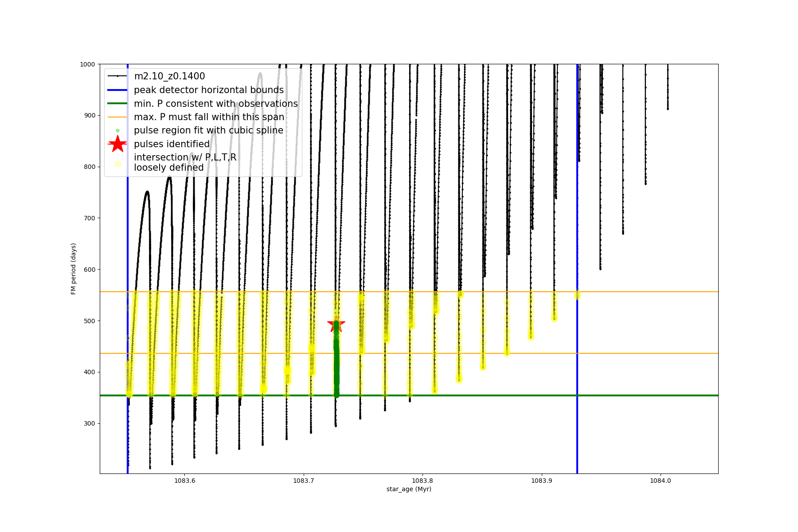Click the 'star_age (Myr)' x-axis label
This screenshot has width=798, height=532.
point(409,489)
